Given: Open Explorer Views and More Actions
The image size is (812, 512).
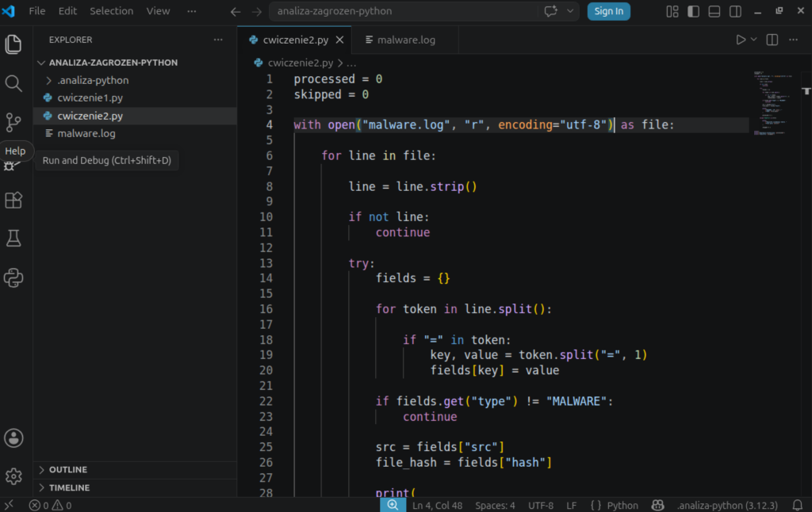Looking at the screenshot, I should point(218,40).
